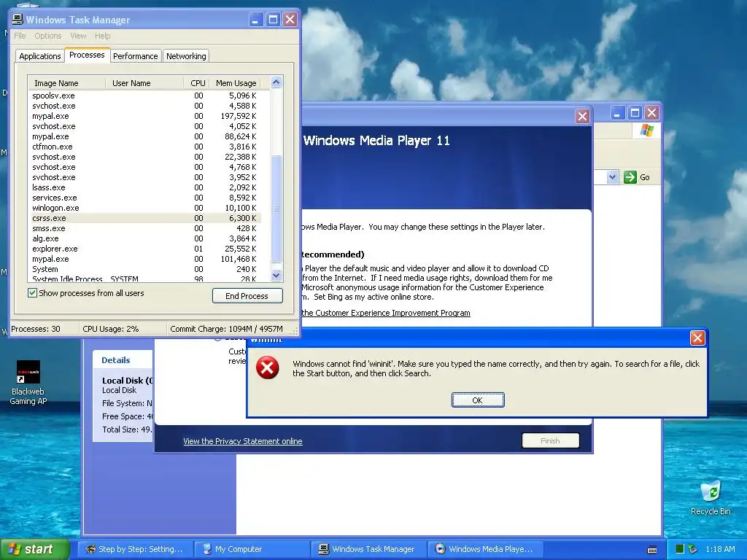Switch to the Performance tab
This screenshot has width=747, height=560.
click(135, 56)
